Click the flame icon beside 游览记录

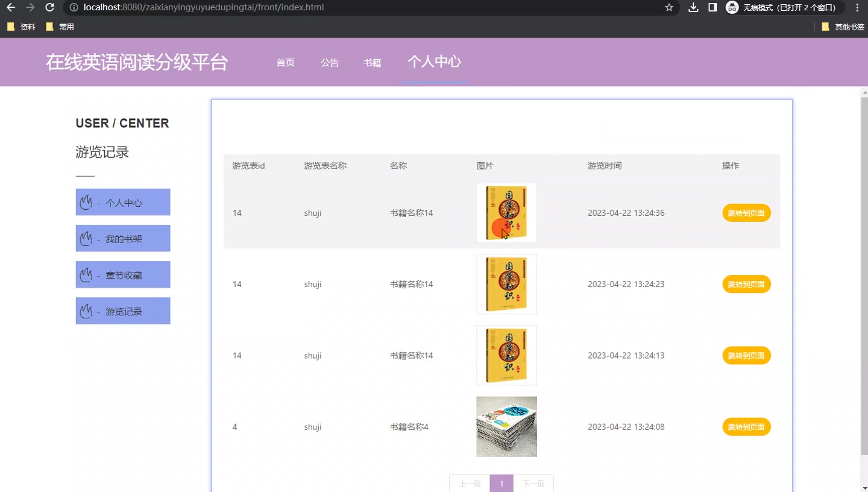[86, 311]
